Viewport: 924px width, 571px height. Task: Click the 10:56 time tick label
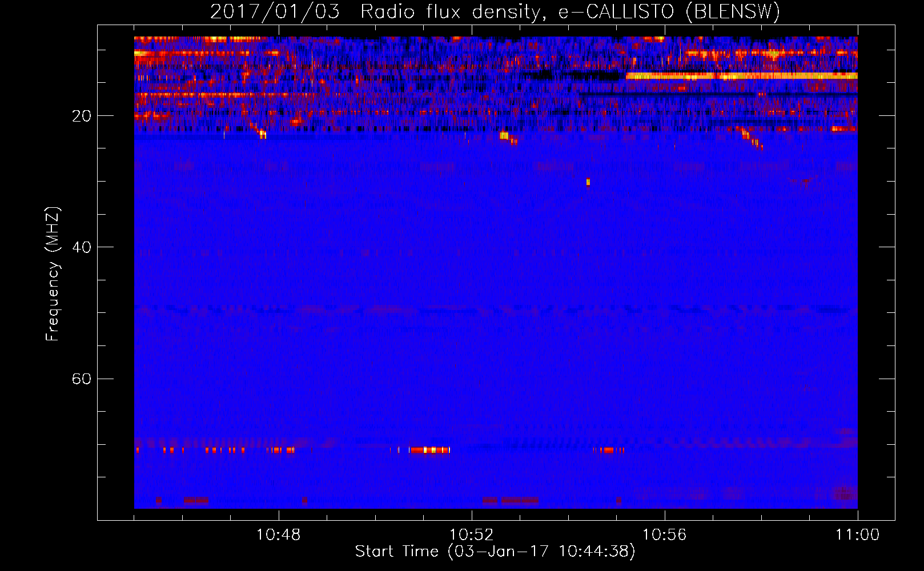coord(664,535)
